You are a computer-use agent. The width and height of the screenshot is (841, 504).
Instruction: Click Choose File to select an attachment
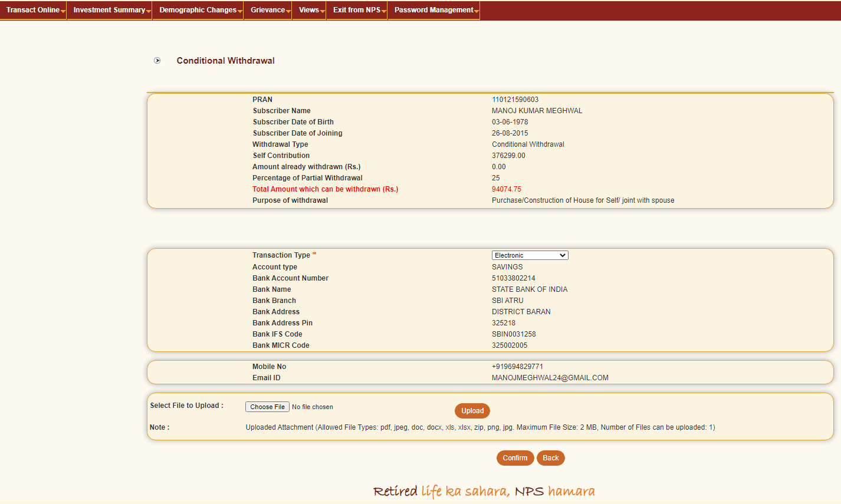click(x=267, y=406)
